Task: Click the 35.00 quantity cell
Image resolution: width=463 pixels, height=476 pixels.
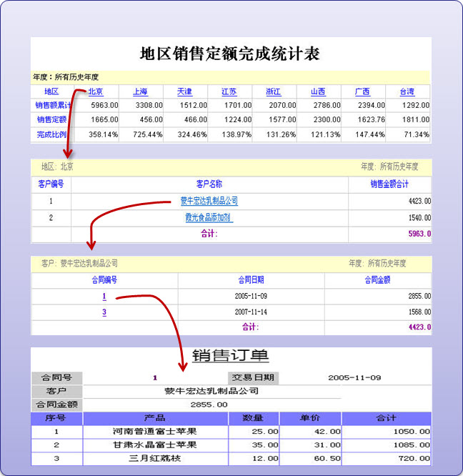Action: 265,445
